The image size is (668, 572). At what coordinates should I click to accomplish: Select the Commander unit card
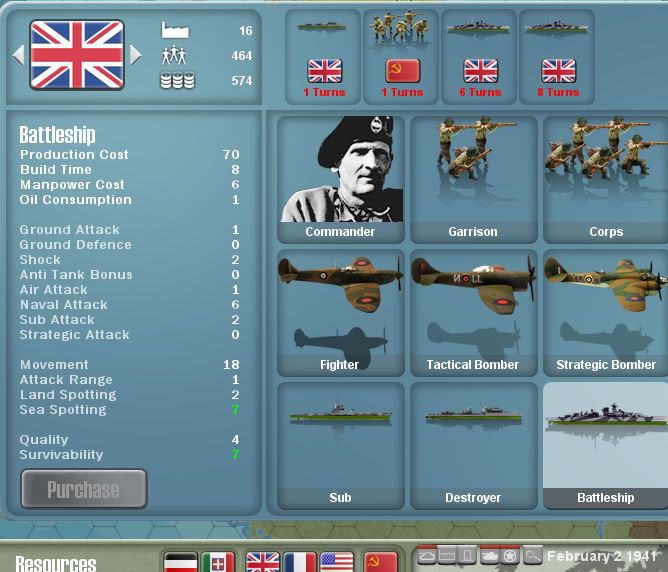341,180
